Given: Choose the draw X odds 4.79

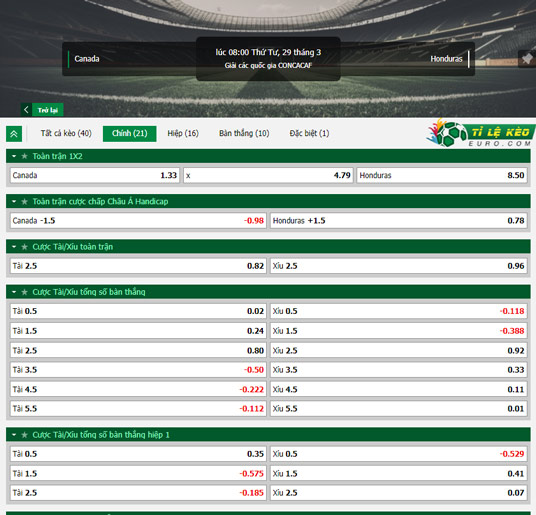Looking at the screenshot, I should point(268,175).
